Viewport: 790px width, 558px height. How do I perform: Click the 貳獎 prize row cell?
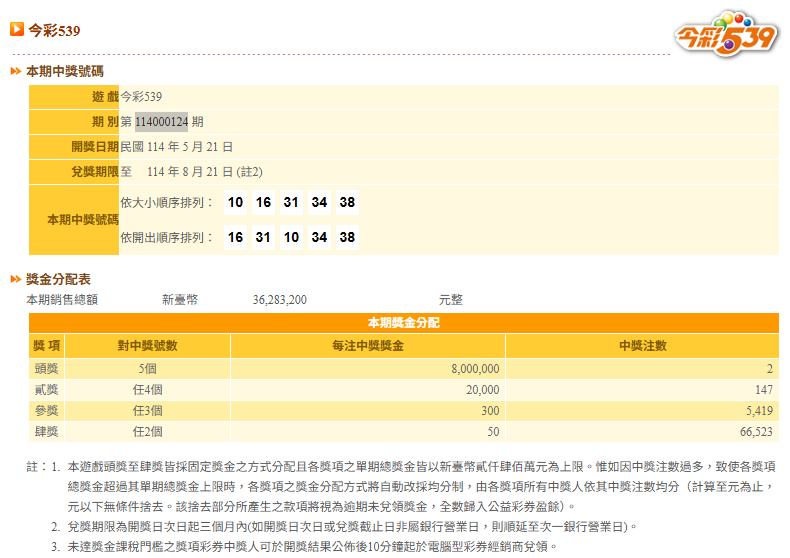(46, 390)
